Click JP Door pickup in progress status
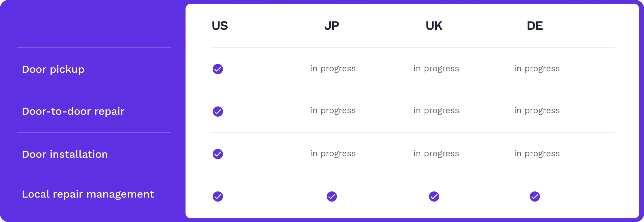The width and height of the screenshot is (644, 222). pyautogui.click(x=333, y=69)
